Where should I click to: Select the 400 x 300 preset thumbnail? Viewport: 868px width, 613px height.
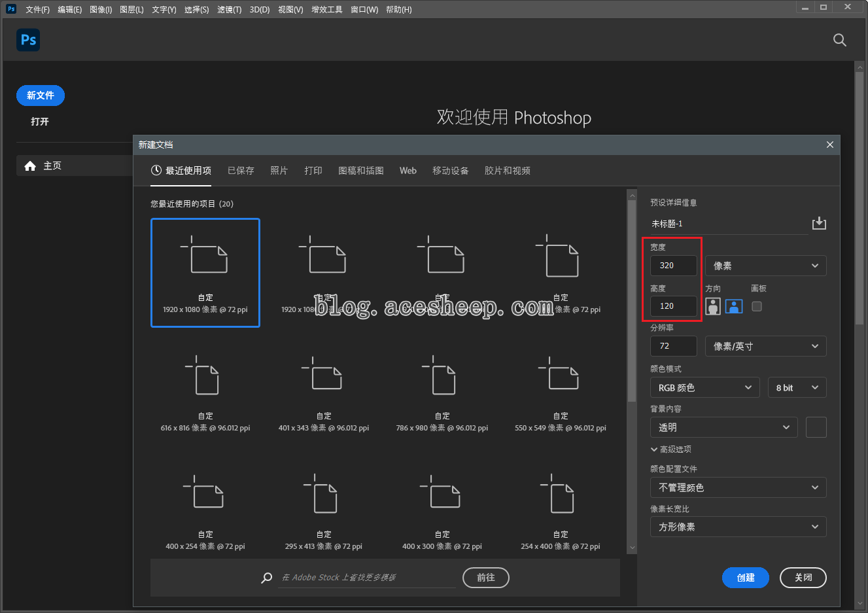[x=442, y=508]
